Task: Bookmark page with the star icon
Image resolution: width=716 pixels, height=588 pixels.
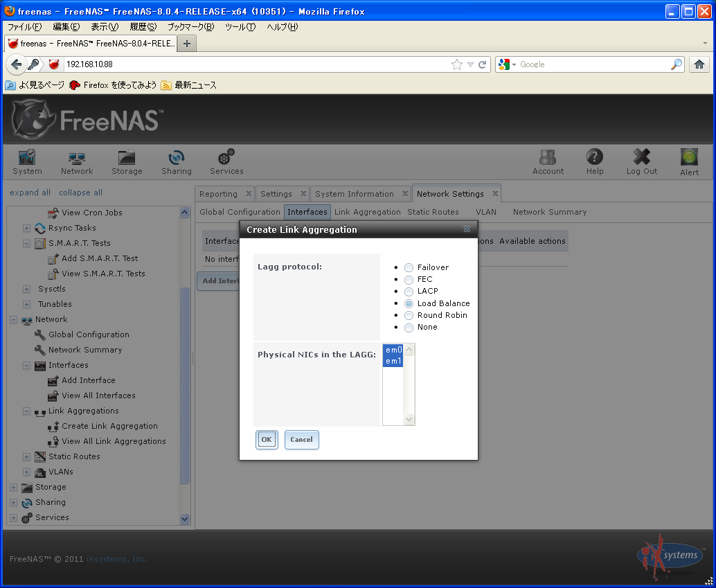Action: click(456, 64)
